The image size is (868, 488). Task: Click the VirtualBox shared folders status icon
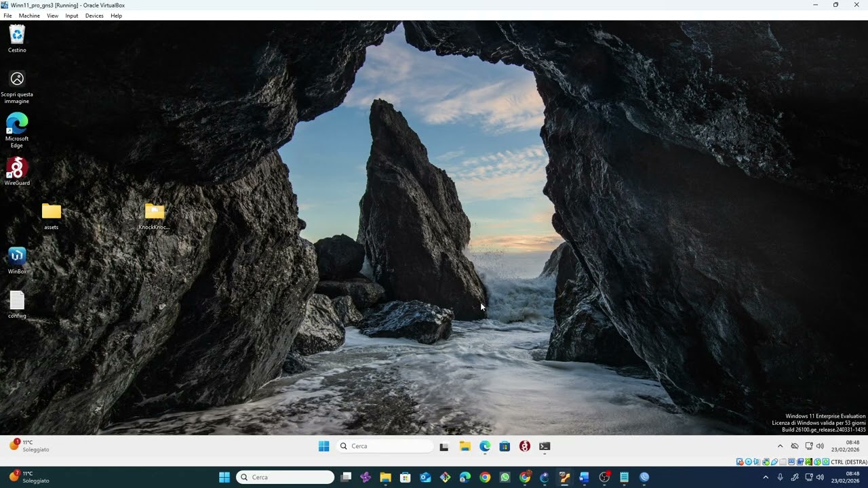point(783,462)
